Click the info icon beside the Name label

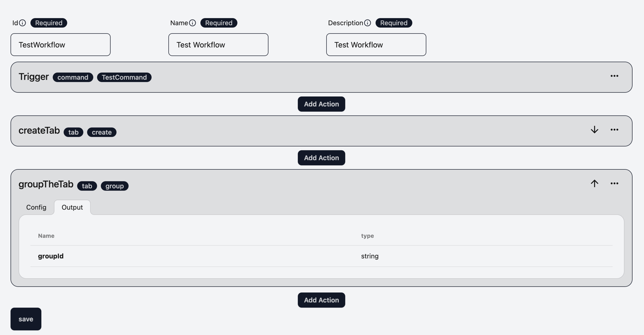coord(193,22)
